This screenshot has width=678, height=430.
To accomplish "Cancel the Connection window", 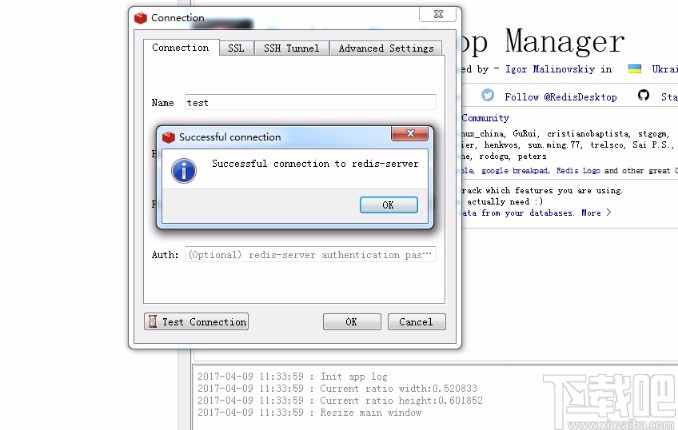I will click(416, 322).
